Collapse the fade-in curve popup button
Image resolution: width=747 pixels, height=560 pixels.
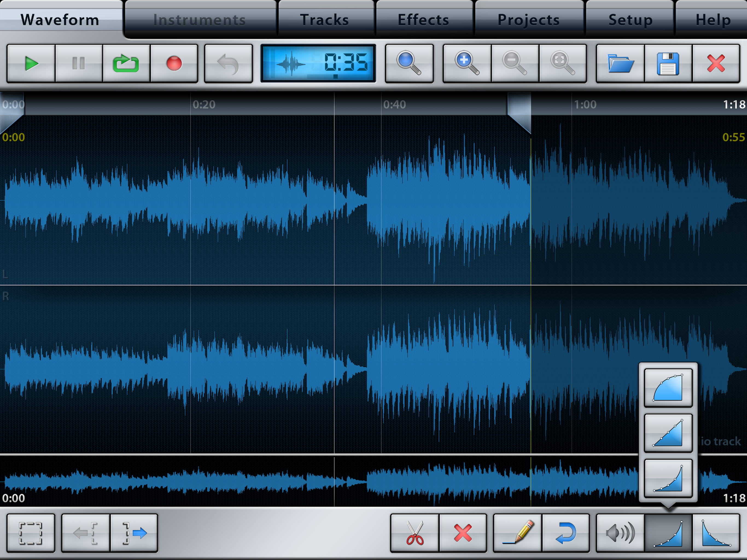click(668, 533)
